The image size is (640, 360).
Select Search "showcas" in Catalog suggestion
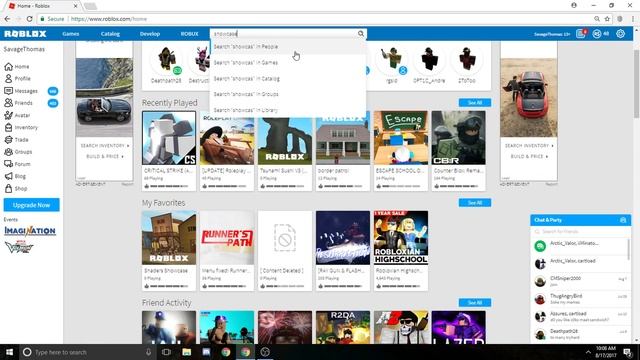pyautogui.click(x=288, y=78)
